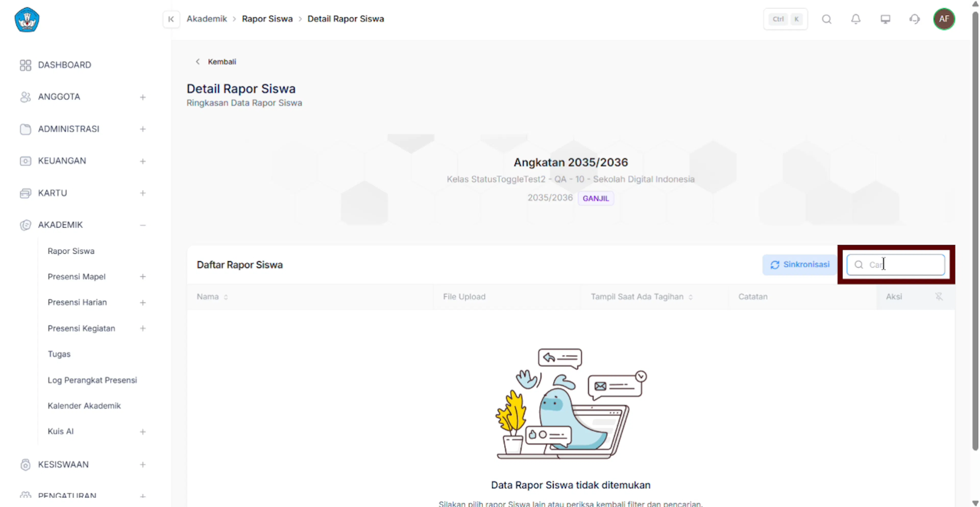This screenshot has width=980, height=507.
Task: Open the headset support icon
Action: pos(915,19)
